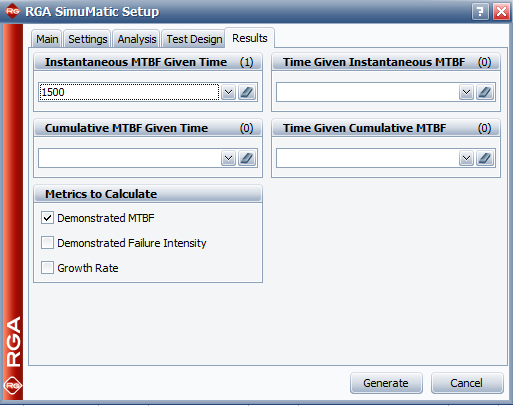Click the Cancel button

(x=467, y=383)
